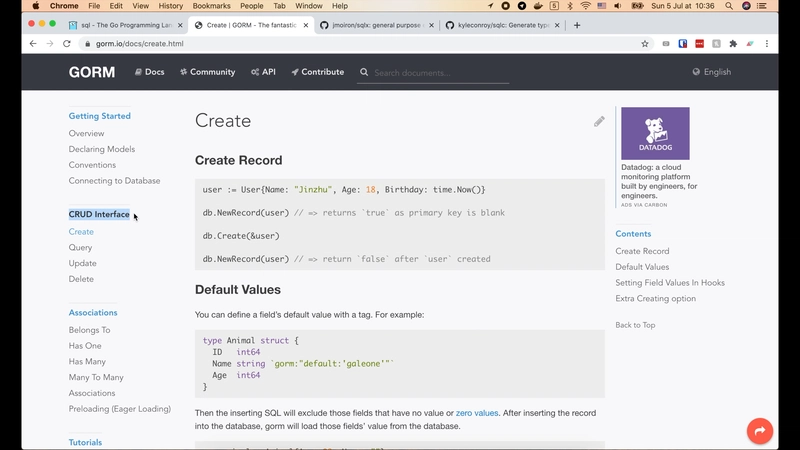
Task: Open a new tab with plus icon
Action: [x=577, y=24]
